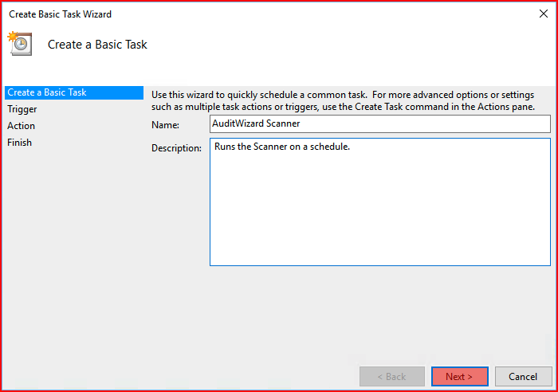The image size is (558, 392).
Task: Select the Finish step in sidebar
Action: 20,143
